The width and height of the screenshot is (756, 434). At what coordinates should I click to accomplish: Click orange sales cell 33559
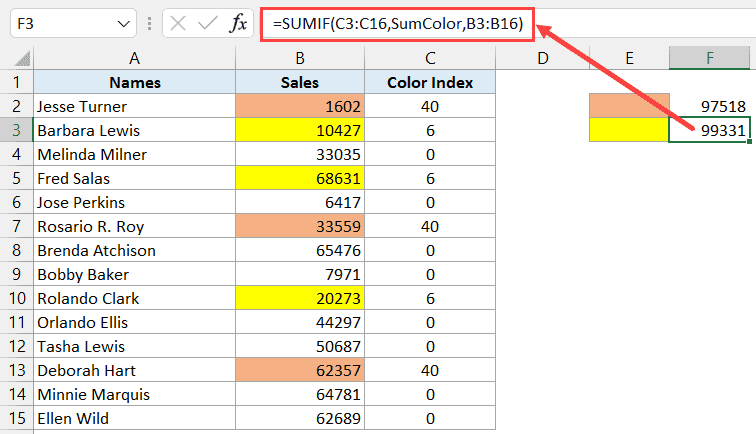coord(300,226)
